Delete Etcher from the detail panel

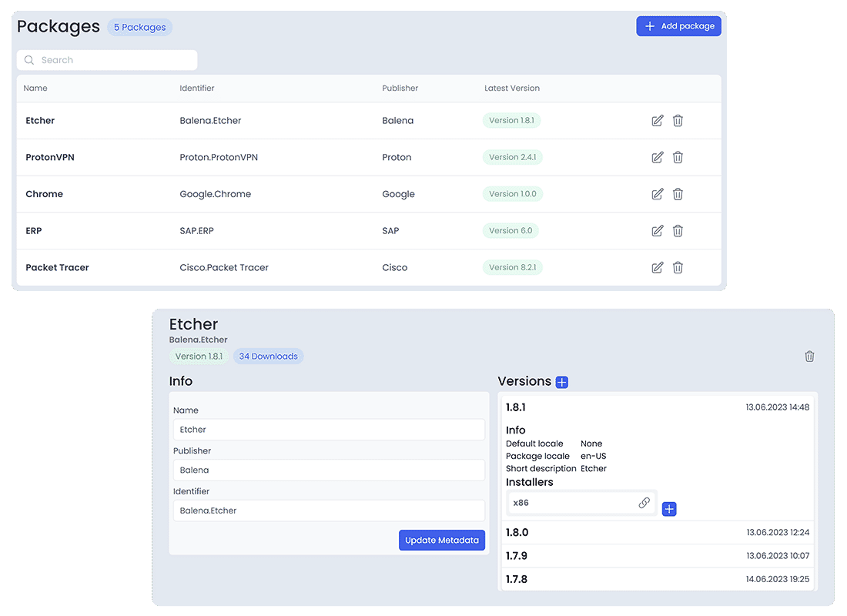pyautogui.click(x=809, y=357)
